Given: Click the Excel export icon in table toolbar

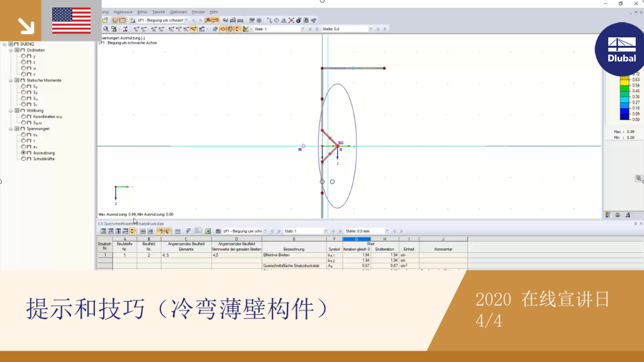Looking at the screenshot, I should [208, 231].
